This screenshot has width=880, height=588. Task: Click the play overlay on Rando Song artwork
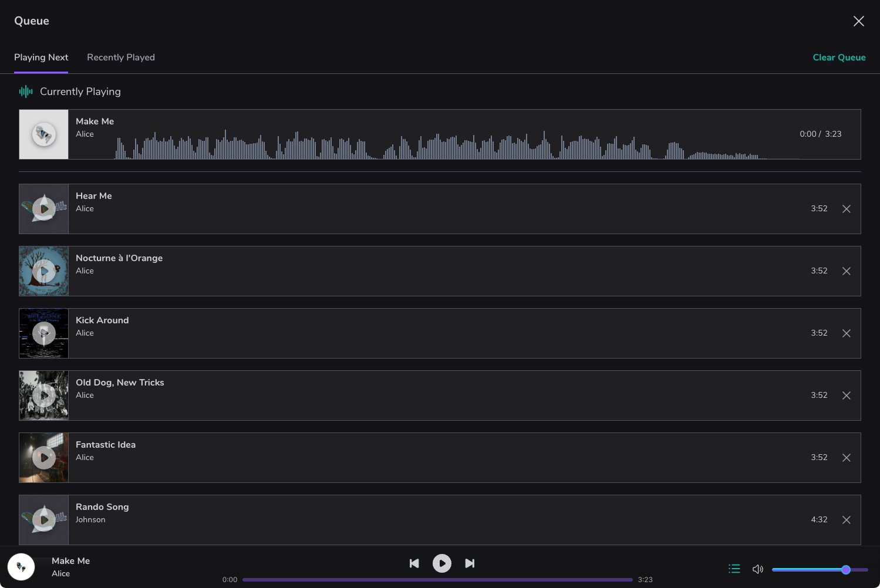tap(43, 519)
